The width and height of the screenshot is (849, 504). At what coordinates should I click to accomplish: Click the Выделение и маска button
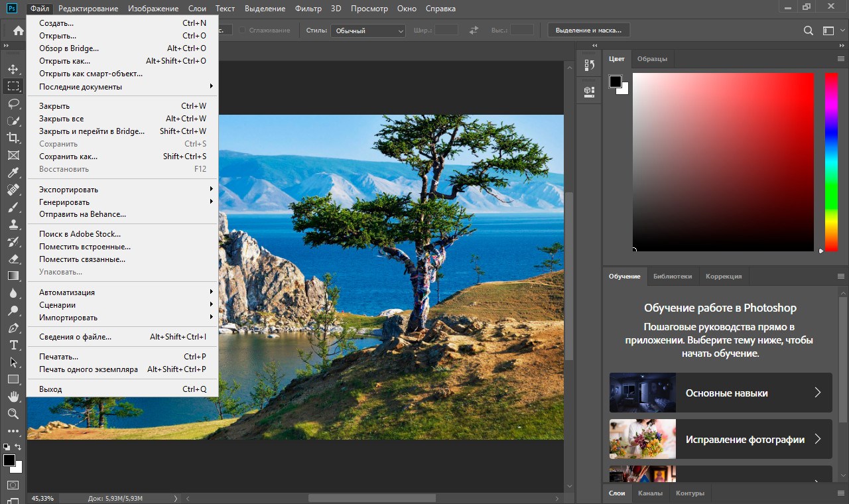pos(588,31)
